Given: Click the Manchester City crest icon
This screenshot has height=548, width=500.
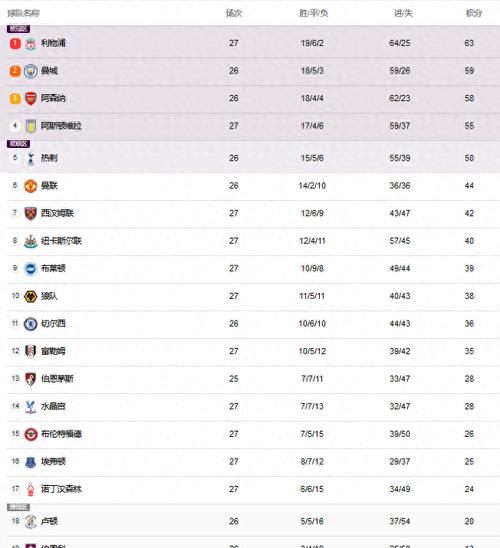Looking at the screenshot, I should coord(30,71).
